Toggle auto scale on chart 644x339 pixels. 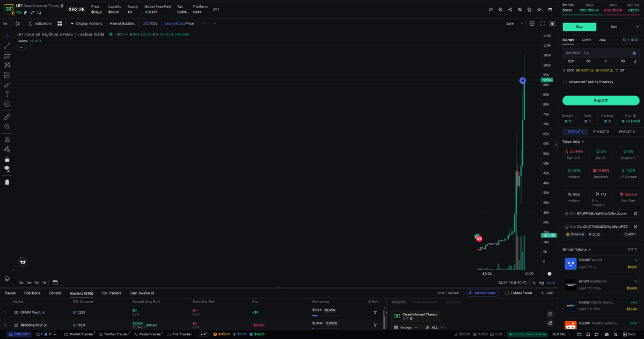tap(551, 283)
